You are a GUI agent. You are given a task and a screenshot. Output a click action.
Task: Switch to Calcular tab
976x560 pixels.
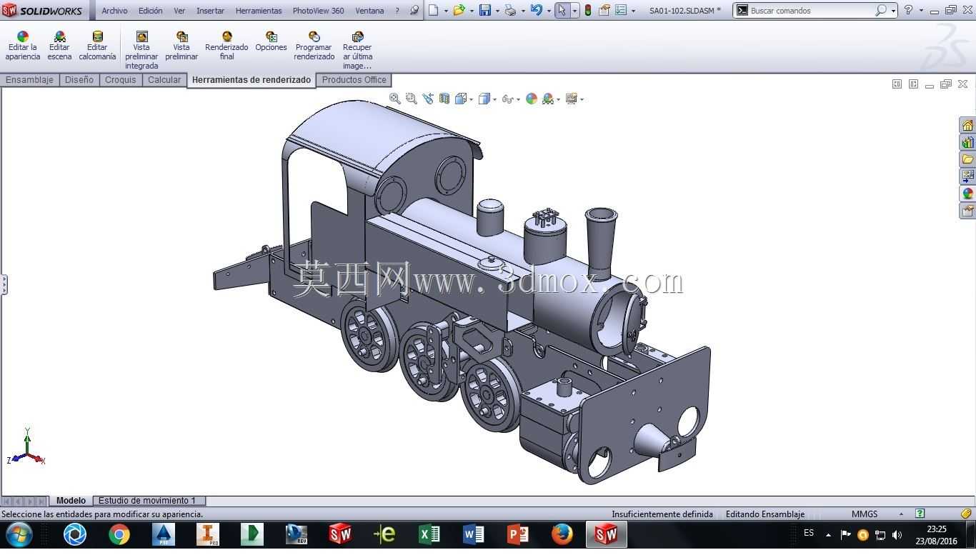[164, 80]
